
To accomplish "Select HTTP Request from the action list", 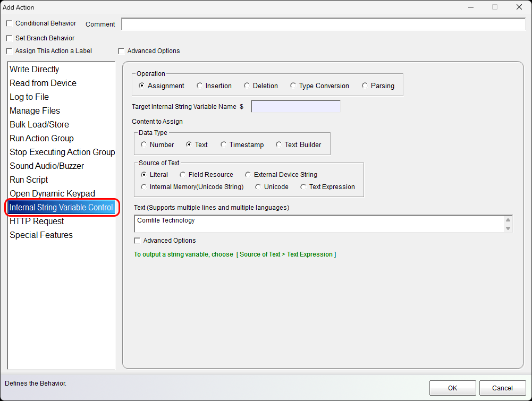I will (x=37, y=221).
